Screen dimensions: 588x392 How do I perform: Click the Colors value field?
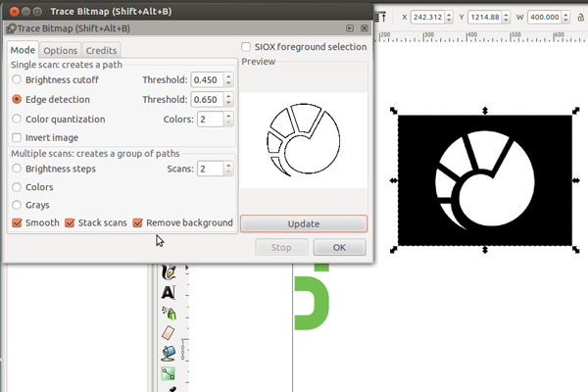tap(211, 120)
